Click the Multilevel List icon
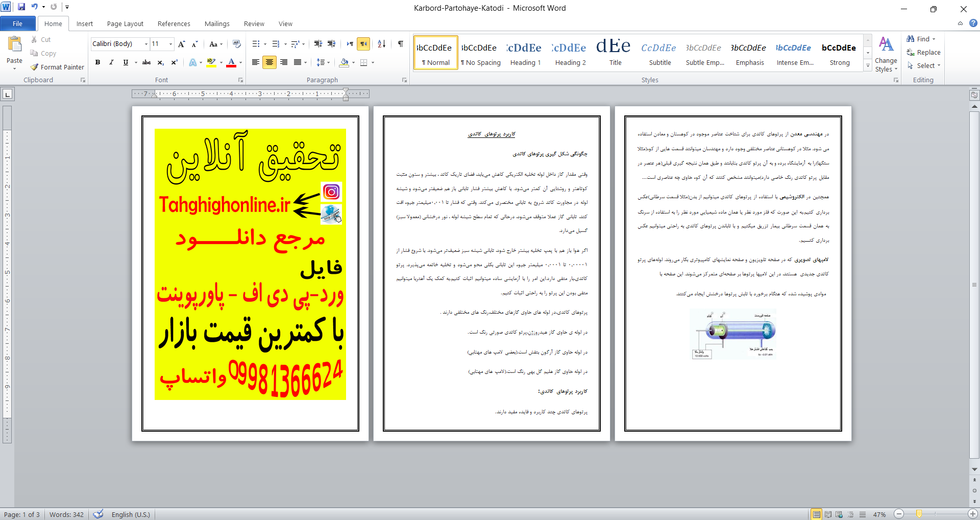980x520 pixels. coord(295,44)
